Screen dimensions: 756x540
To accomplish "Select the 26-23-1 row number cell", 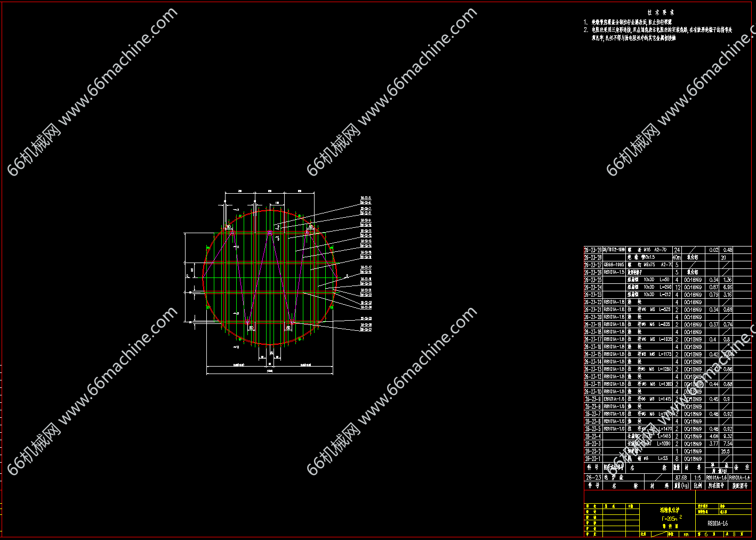I will coord(592,458).
